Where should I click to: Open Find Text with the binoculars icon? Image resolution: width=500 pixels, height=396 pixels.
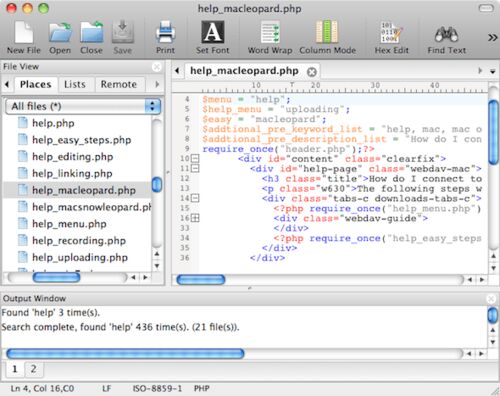(446, 34)
